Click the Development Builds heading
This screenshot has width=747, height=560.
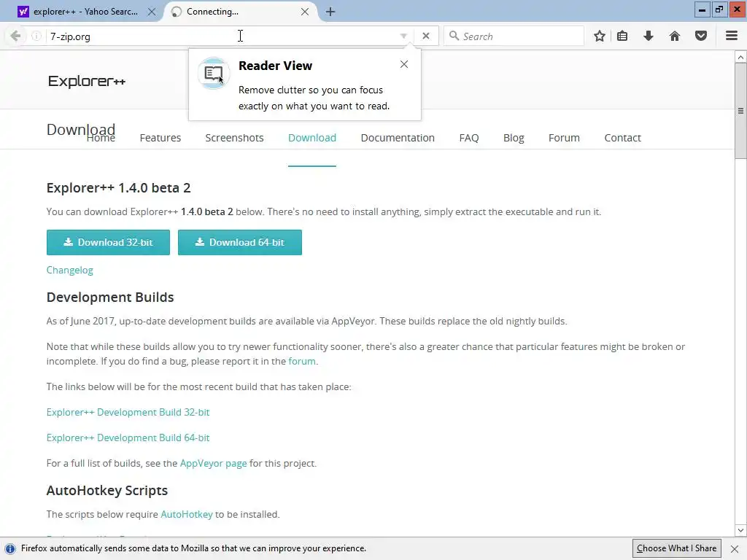[110, 297]
